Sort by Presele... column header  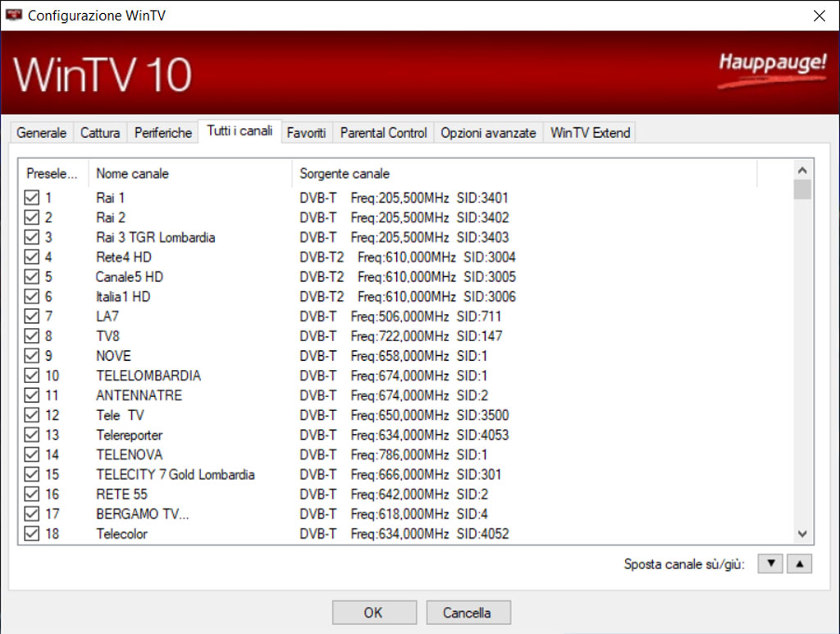point(53,174)
